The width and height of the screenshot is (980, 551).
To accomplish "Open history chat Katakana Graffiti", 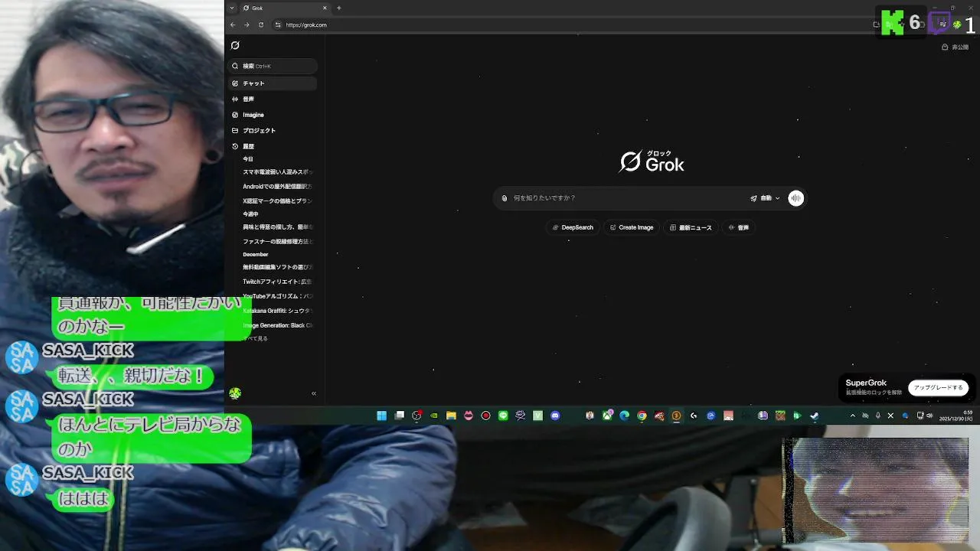I will [x=277, y=311].
